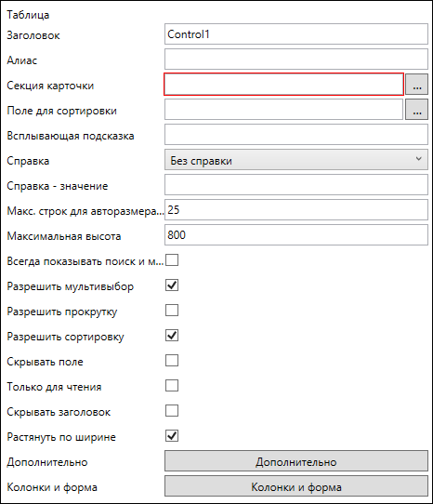
Task: Focus the Максимальная высота field showing 800
Action: (296, 234)
